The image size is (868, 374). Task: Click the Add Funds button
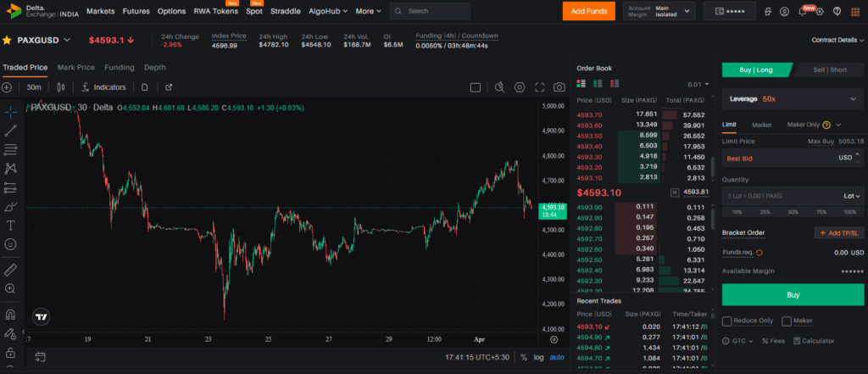(589, 11)
